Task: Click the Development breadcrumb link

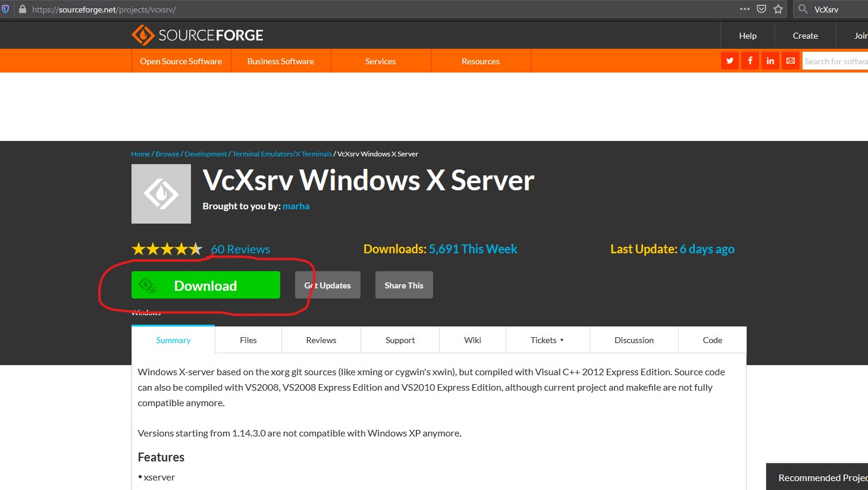Action: pyautogui.click(x=206, y=154)
